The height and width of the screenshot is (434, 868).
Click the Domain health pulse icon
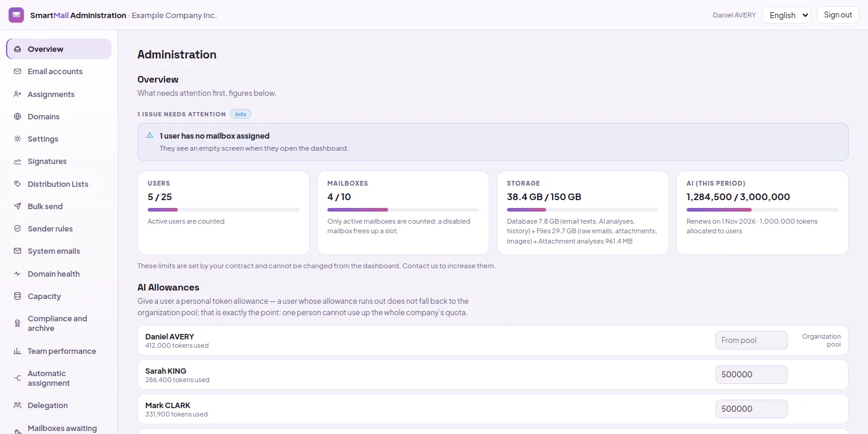pyautogui.click(x=17, y=274)
